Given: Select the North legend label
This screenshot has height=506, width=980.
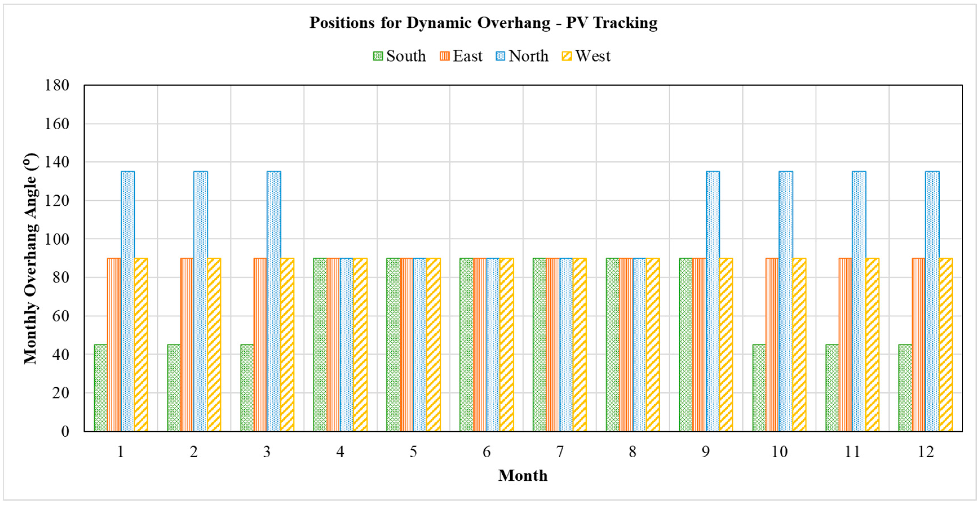Looking at the screenshot, I should 528,56.
